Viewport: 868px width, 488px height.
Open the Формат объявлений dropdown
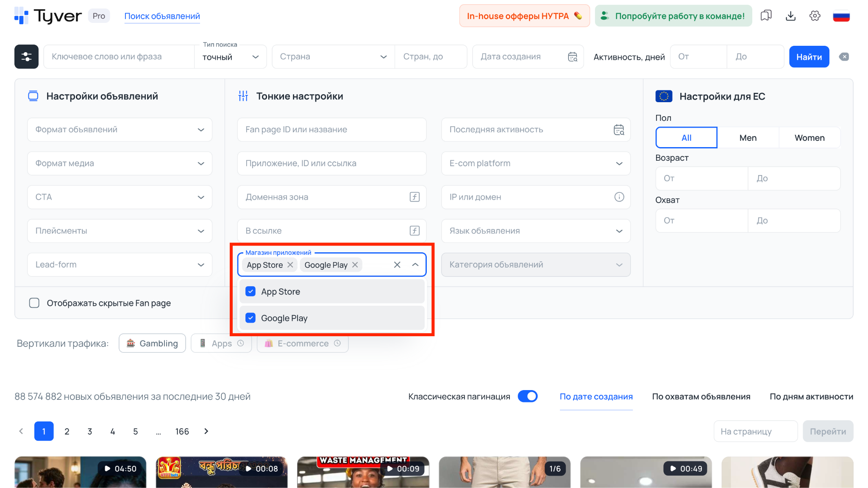[120, 130]
